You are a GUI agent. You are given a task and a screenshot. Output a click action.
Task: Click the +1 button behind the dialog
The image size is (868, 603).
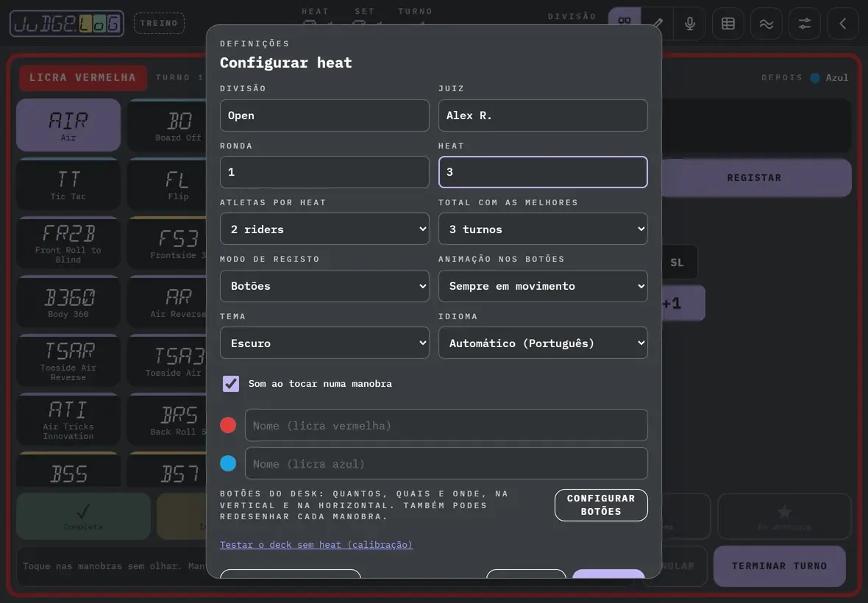pyautogui.click(x=683, y=303)
